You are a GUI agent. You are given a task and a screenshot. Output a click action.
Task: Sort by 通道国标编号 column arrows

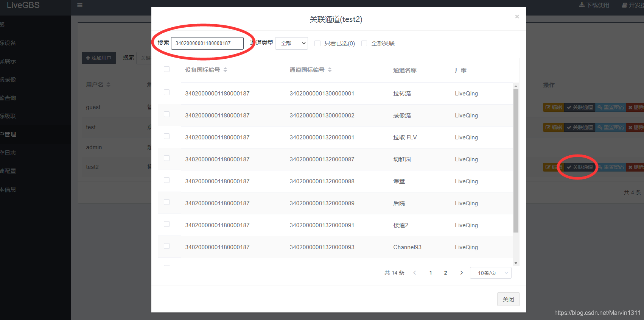pos(330,70)
